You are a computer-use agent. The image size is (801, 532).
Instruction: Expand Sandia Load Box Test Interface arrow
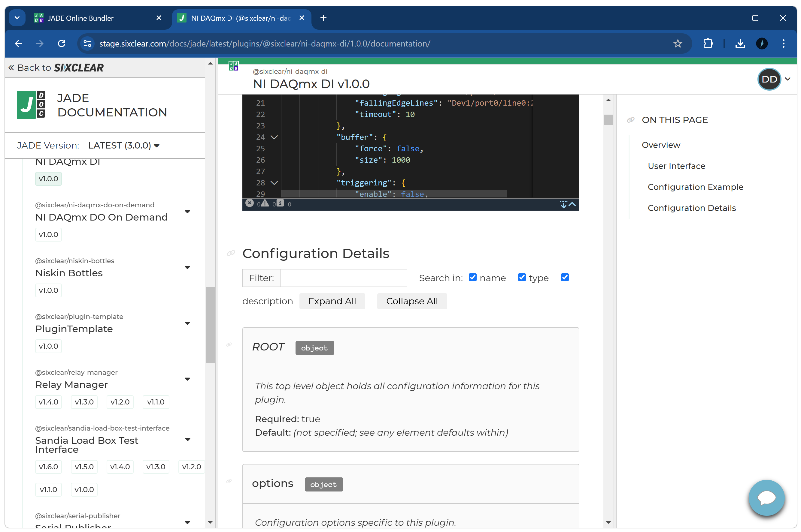point(187,439)
